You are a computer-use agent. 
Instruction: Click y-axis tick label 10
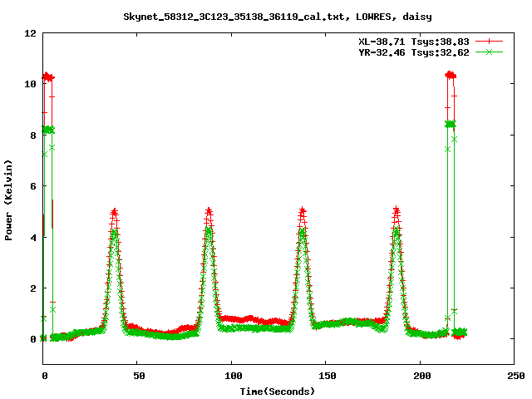pos(30,84)
